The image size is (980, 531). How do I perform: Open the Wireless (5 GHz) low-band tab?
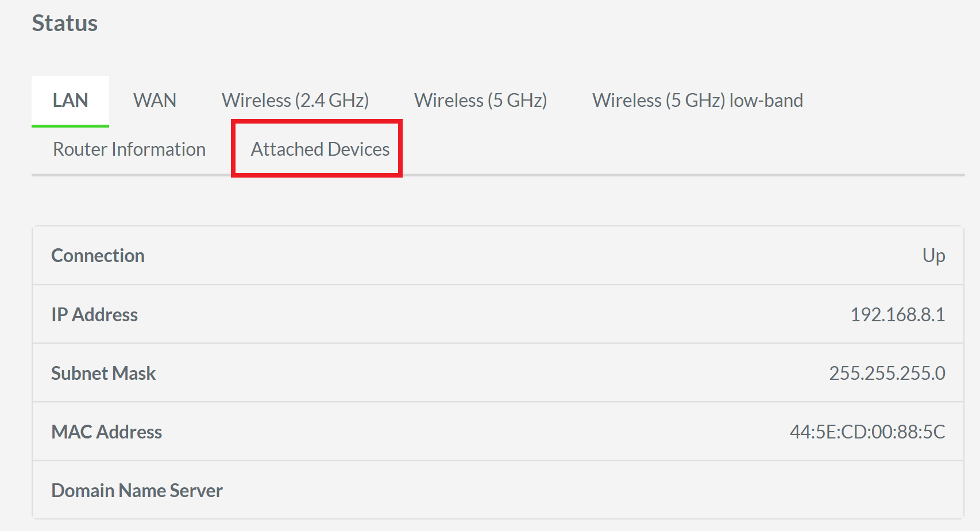pyautogui.click(x=697, y=100)
